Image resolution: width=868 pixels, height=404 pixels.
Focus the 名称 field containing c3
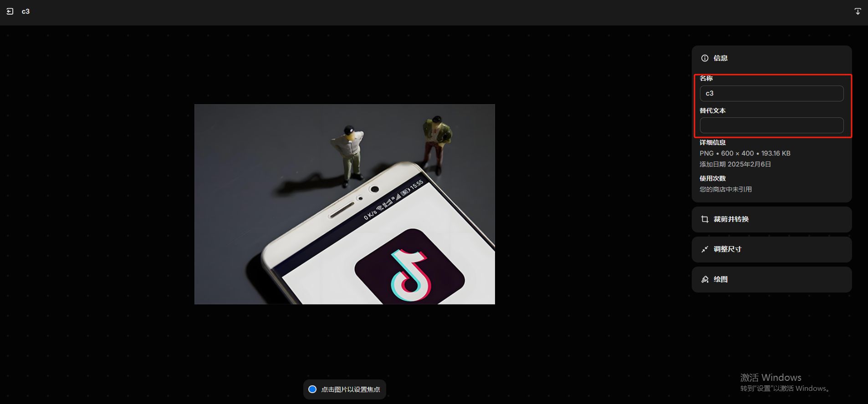point(771,93)
